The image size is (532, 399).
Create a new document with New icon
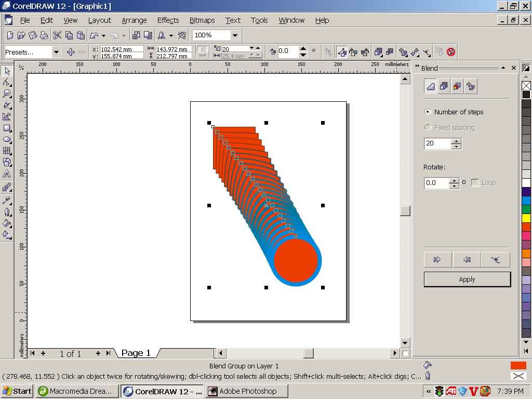pos(10,35)
